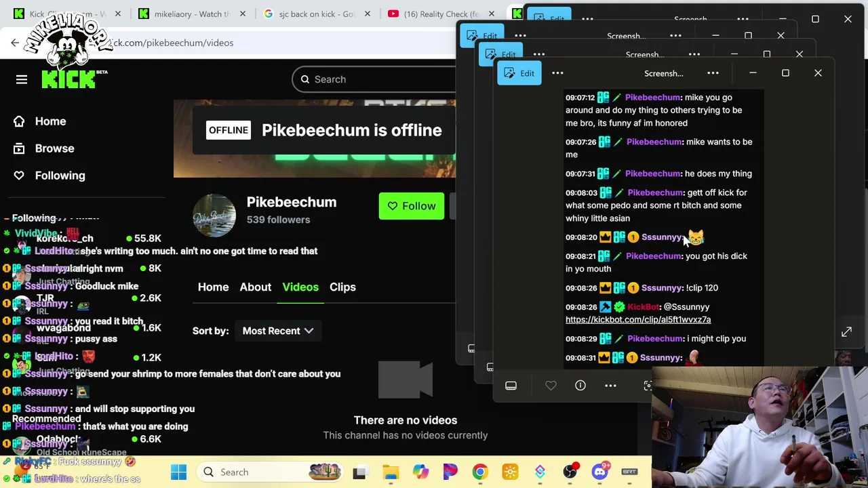868x488 pixels.
Task: Close the Reality Check YouTube tab
Action: click(491, 14)
